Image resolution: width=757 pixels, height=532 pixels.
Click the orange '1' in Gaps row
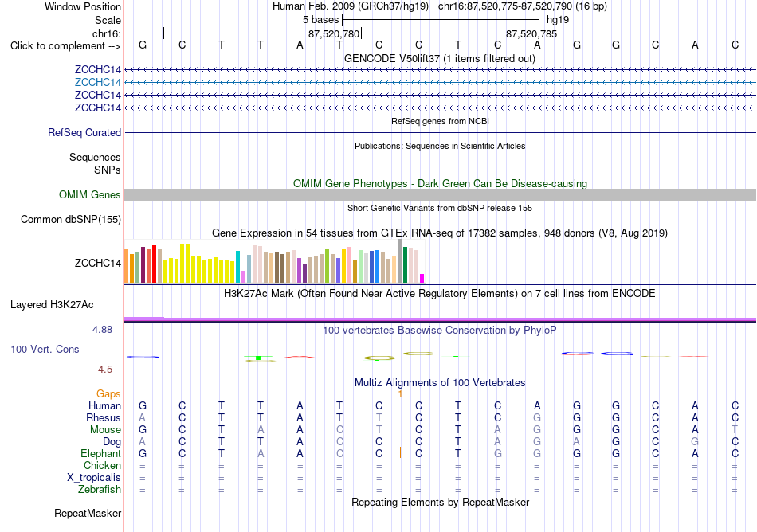pyautogui.click(x=400, y=394)
